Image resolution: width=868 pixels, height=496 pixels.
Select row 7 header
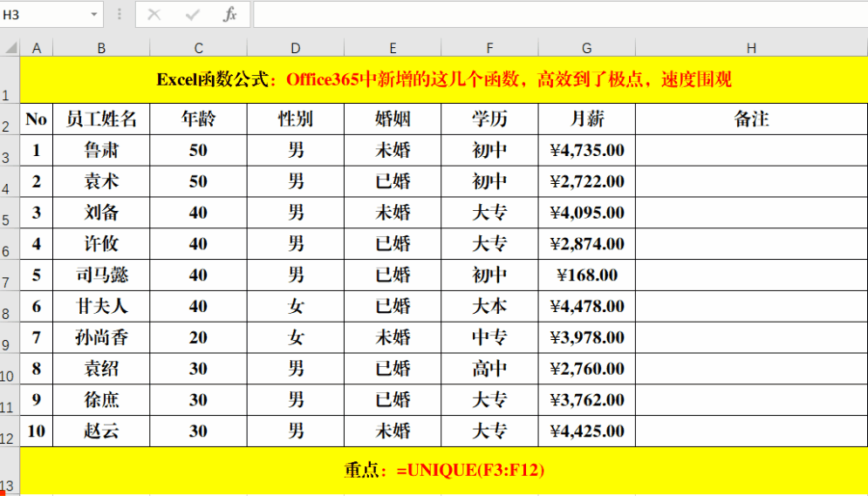click(x=10, y=275)
